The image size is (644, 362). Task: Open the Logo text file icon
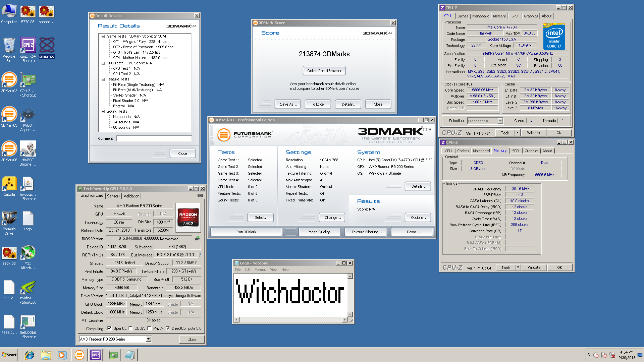pyautogui.click(x=28, y=221)
